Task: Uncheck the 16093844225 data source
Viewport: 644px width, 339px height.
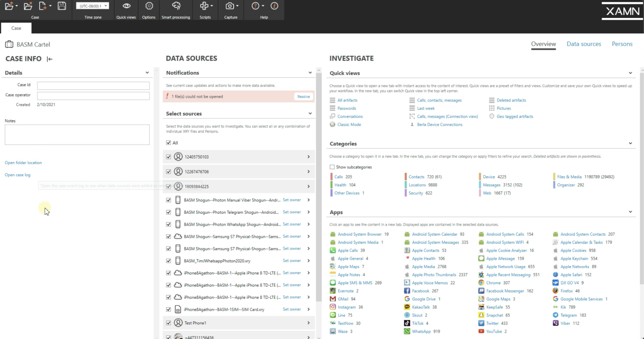Action: click(x=168, y=186)
